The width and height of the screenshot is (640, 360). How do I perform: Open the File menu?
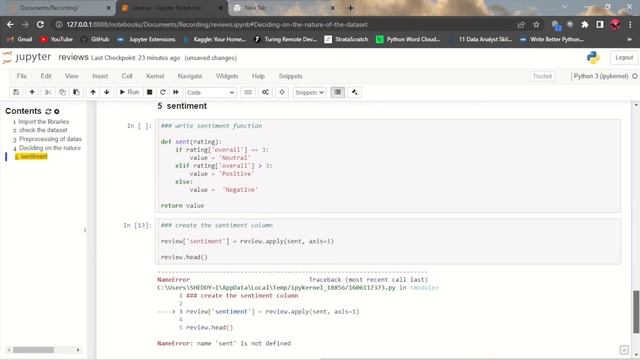pos(22,76)
